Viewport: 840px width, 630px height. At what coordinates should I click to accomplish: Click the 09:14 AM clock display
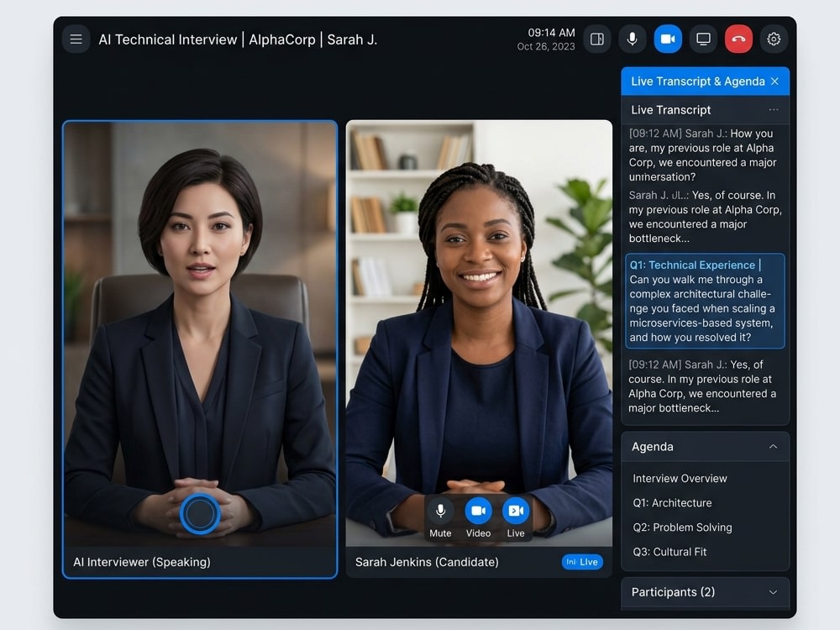click(x=551, y=33)
